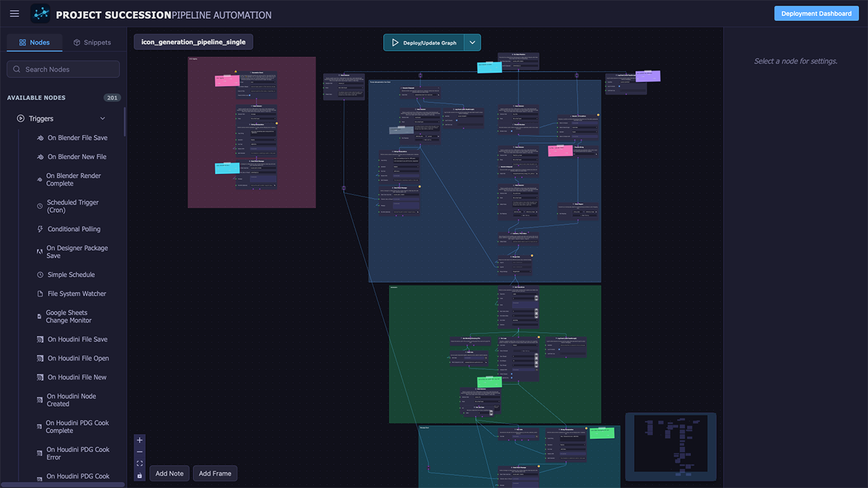Select the On Houdini File Save node
868x488 pixels.
72,340
